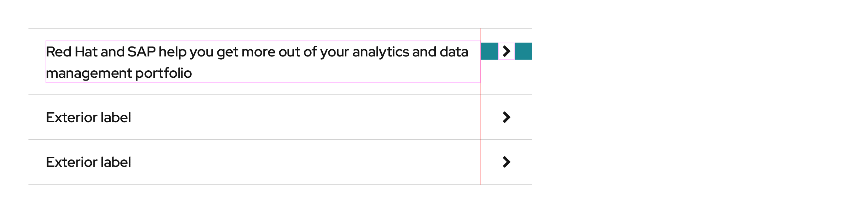Viewport: 868px width, 213px height.
Task: Open the middle Exterior label row chevron
Action: point(506,117)
